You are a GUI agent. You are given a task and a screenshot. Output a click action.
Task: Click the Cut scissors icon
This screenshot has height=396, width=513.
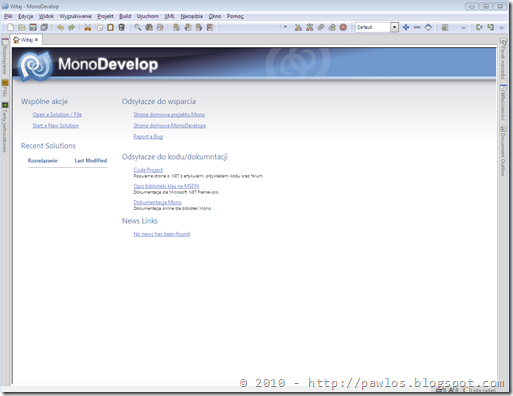coord(88,27)
